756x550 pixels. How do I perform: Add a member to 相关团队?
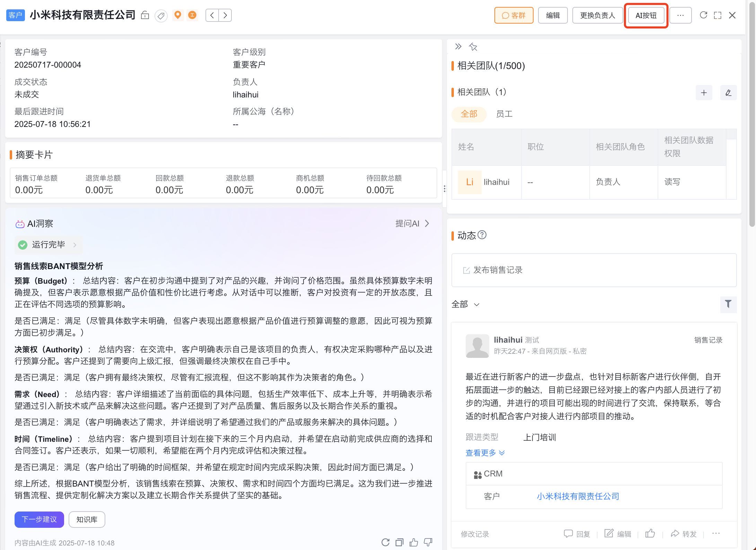(x=704, y=93)
